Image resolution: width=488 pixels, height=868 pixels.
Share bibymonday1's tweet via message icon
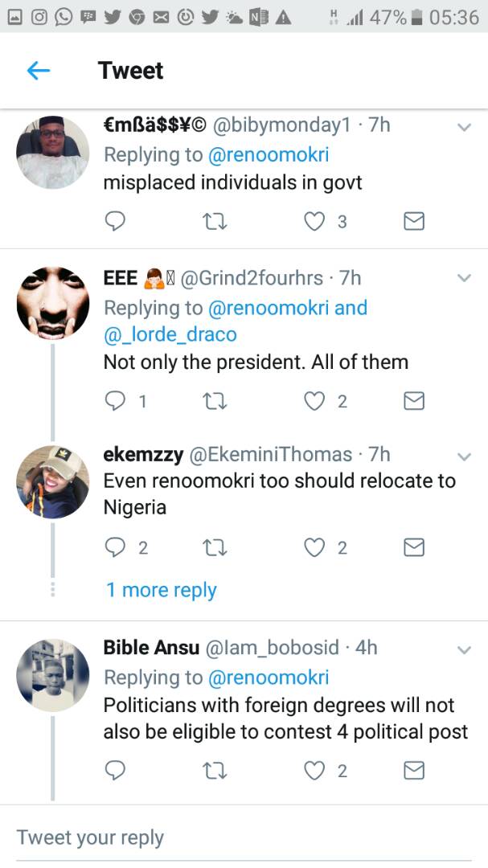pos(413,221)
